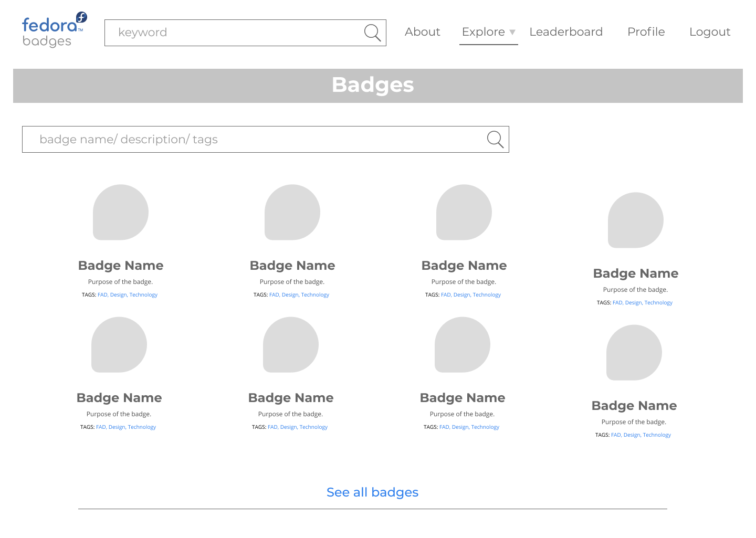Viewport: 756px width, 538px height.
Task: Open badge image in bottom row, third column
Action: 463,344
